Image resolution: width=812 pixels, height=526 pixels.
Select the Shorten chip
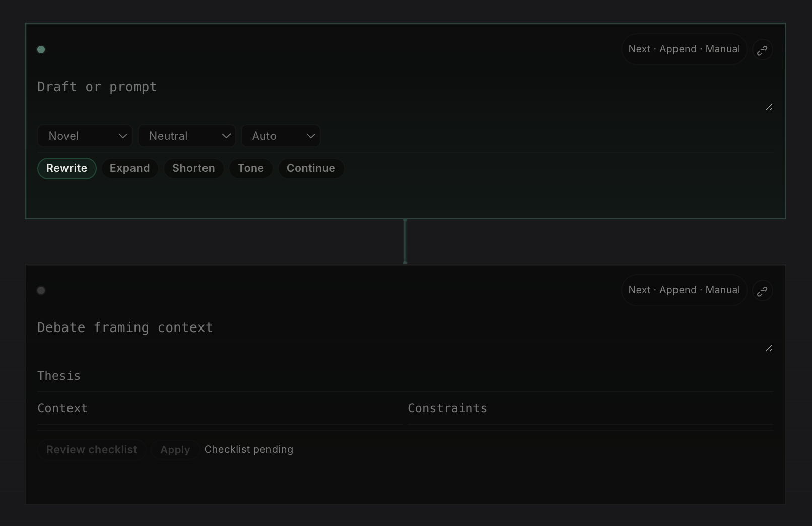click(193, 168)
